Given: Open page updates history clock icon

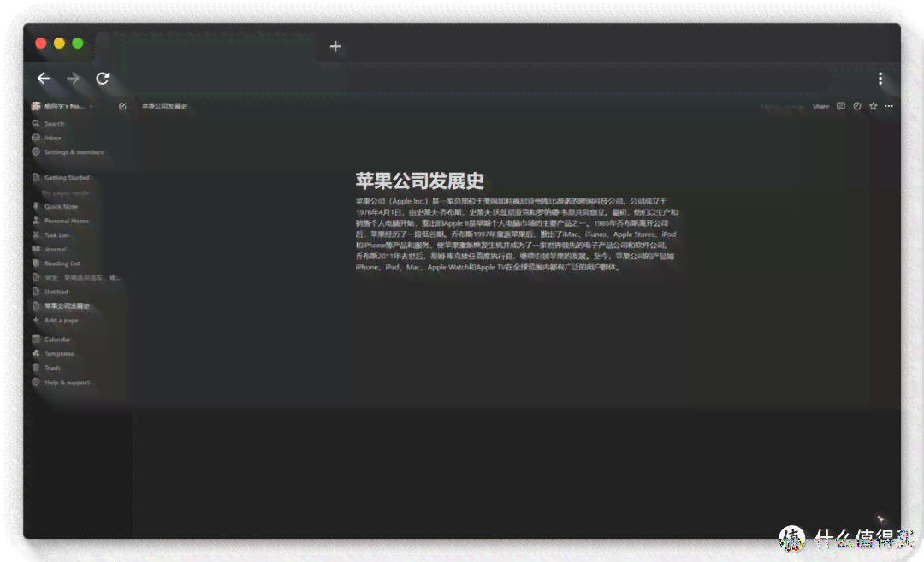Looking at the screenshot, I should [856, 106].
